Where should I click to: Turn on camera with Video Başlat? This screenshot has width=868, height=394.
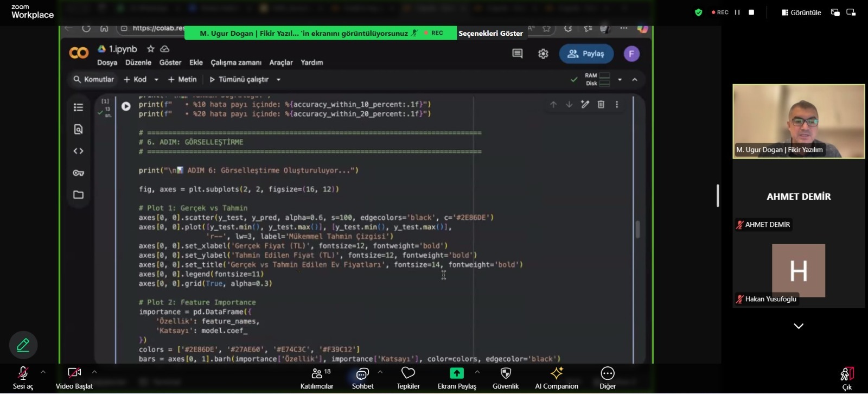(74, 378)
